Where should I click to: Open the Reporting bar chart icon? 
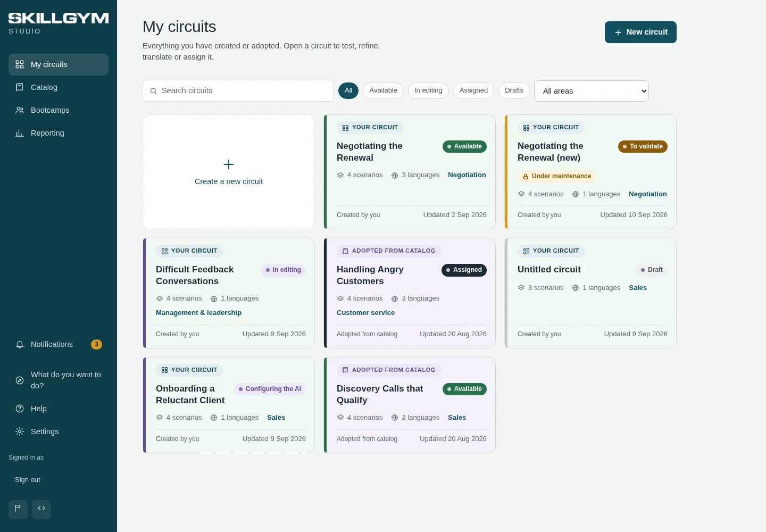20,133
